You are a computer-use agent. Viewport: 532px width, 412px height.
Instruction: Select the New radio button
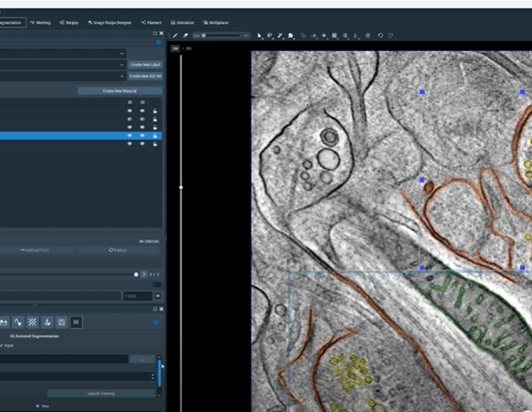point(38,405)
